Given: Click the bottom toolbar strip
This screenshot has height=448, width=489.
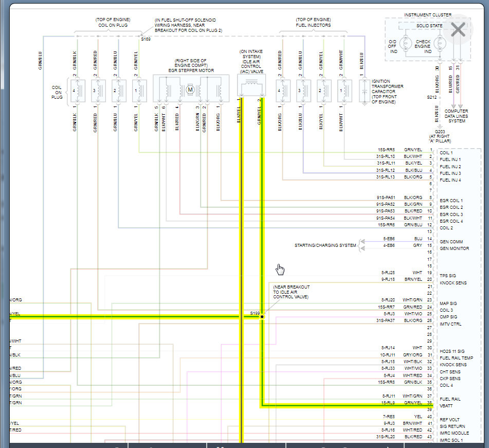Looking at the screenshot, I should 244,445.
